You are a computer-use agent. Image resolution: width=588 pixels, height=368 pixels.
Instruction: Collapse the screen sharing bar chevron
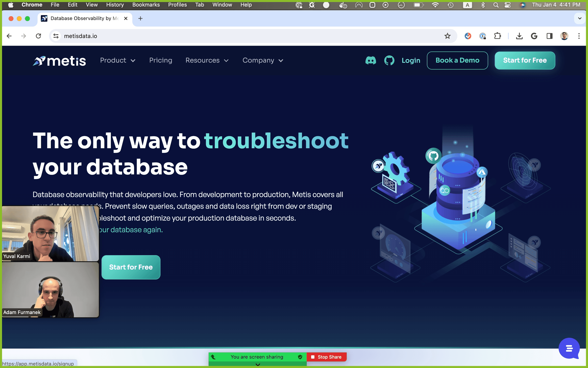(258, 365)
